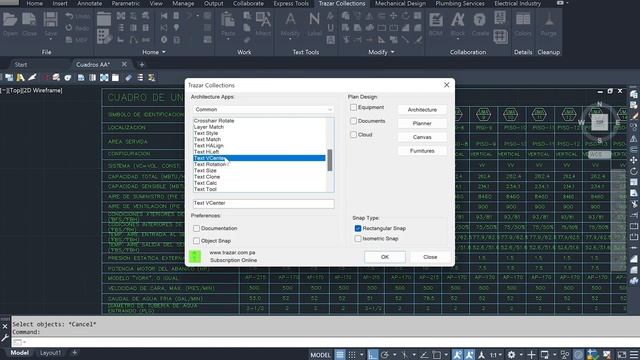640x360 pixels.
Task: Select Layer Match in the list
Action: point(259,127)
